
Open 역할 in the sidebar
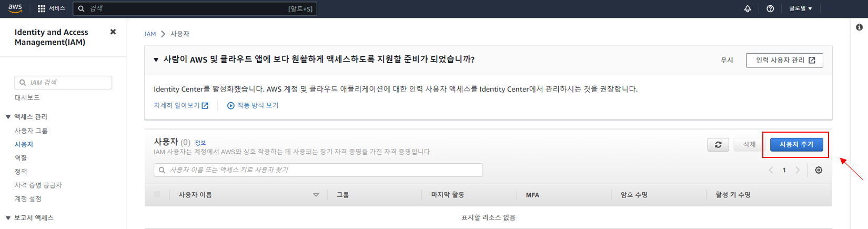click(21, 158)
